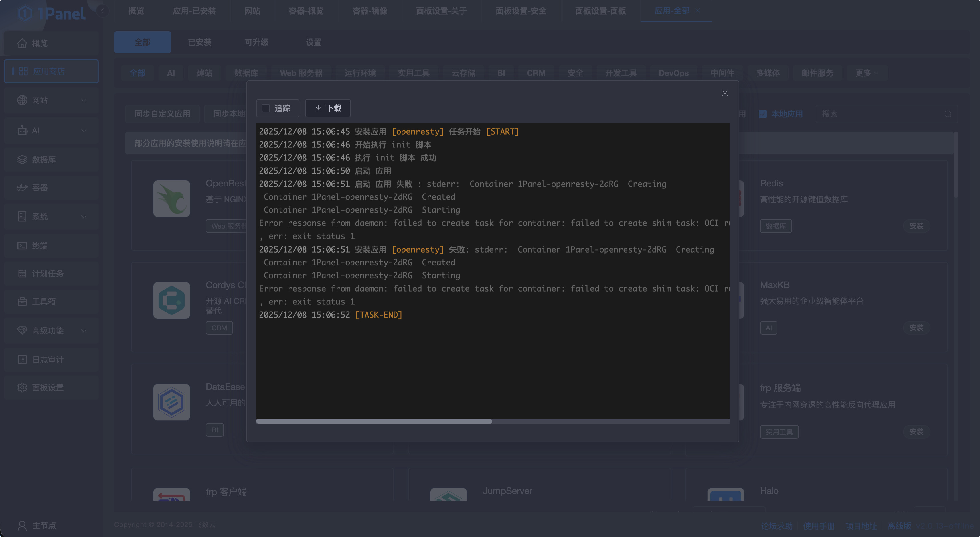980x537 pixels.
Task: Expand the 网站 sidebar submenu
Action: point(84,100)
